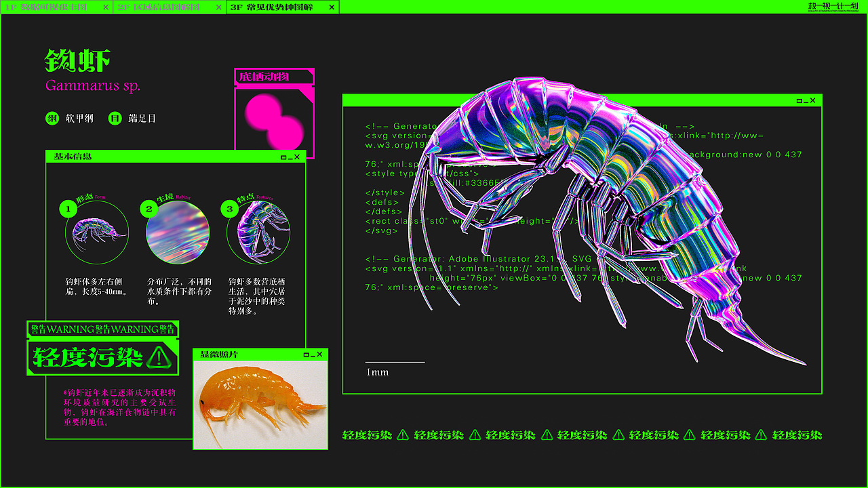The image size is (868, 488).
Task: Select the numbered icon 1 for 形态 Form
Action: 68,209
